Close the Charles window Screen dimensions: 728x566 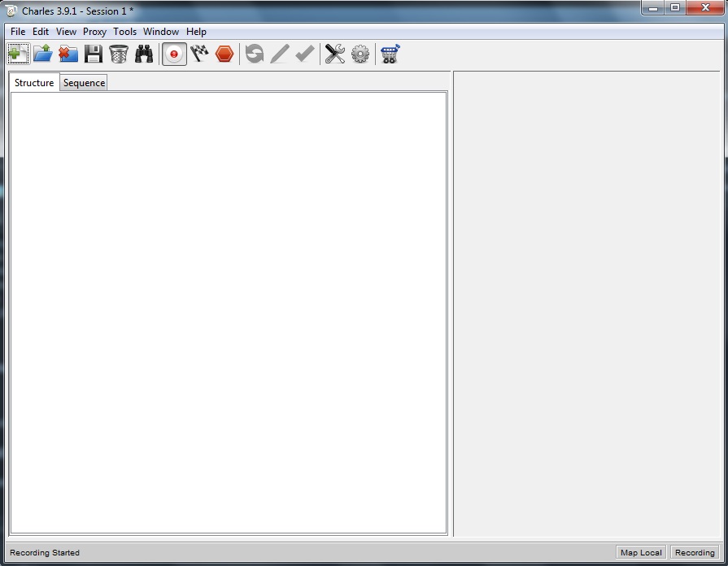point(705,8)
